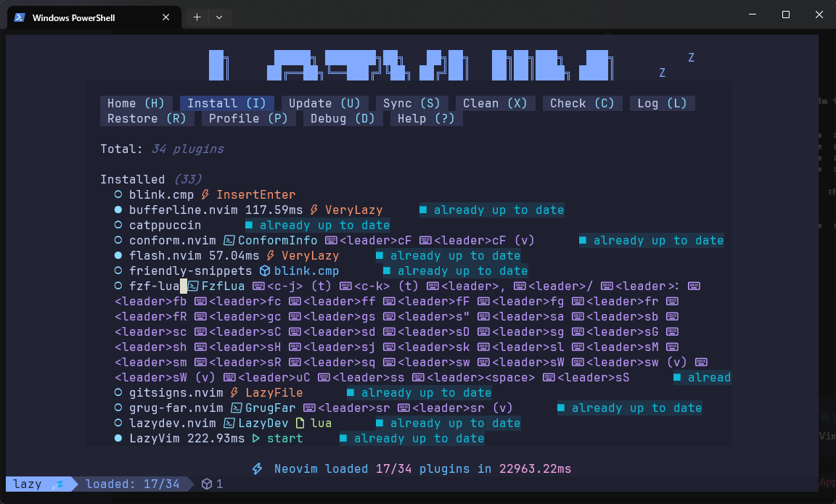Click the grug-far.nvim plugin name
836x504 pixels.
point(176,408)
